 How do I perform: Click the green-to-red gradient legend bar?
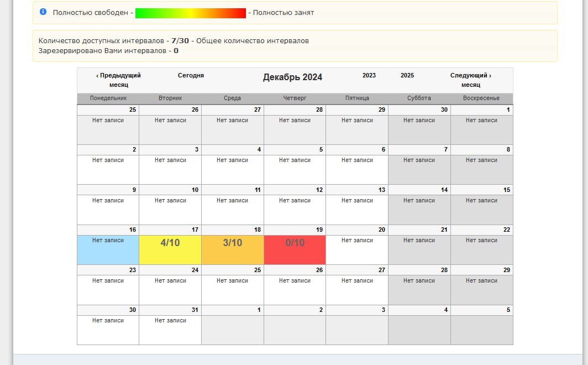point(190,13)
